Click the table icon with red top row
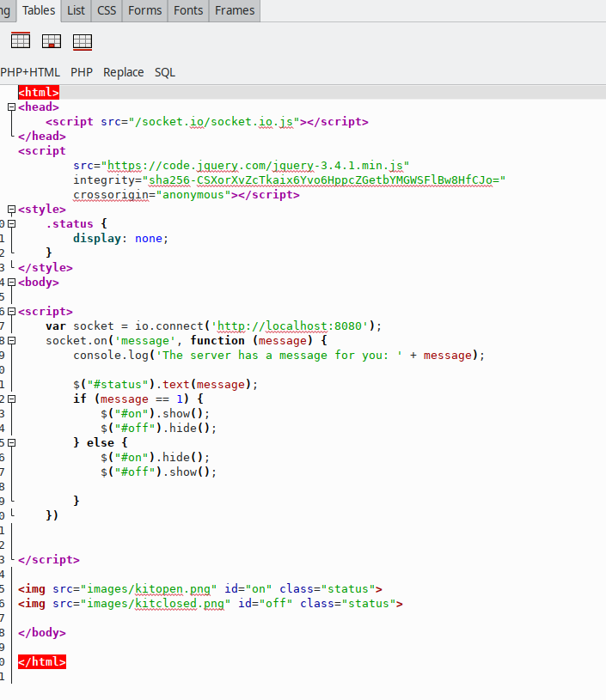 coord(21,40)
